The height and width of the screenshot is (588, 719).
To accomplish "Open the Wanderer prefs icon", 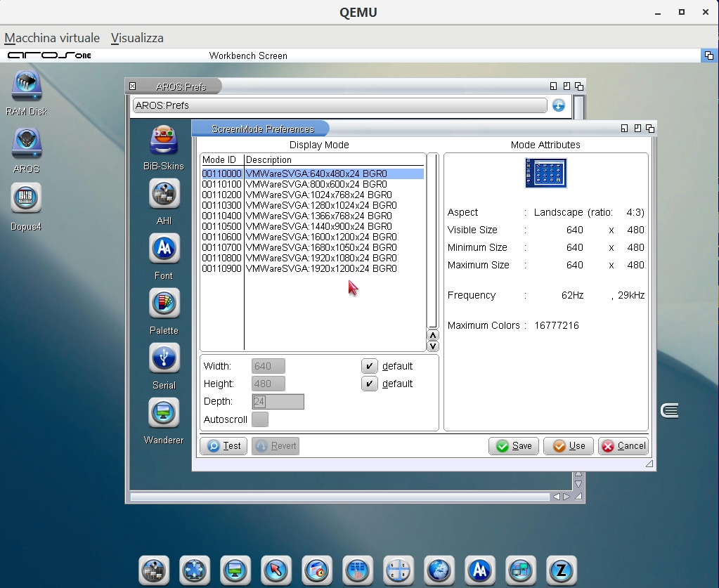I will tap(164, 412).
